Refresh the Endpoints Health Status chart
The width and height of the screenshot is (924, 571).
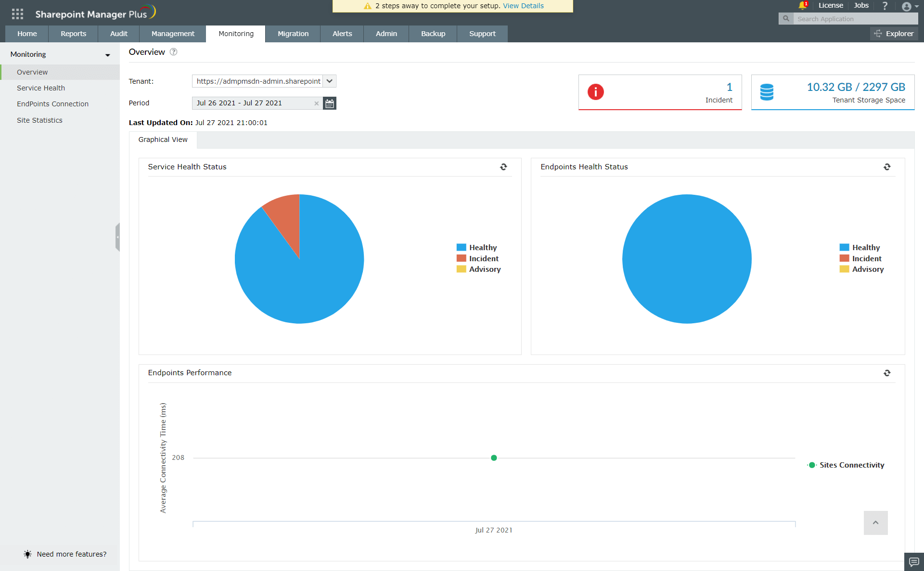(x=887, y=167)
